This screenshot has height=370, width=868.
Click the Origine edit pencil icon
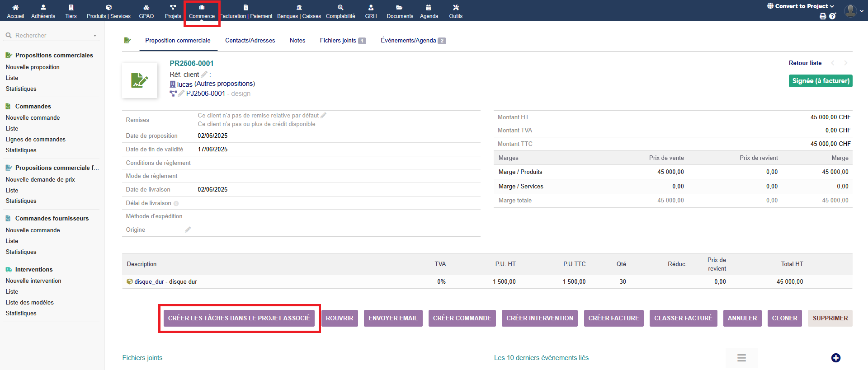188,230
